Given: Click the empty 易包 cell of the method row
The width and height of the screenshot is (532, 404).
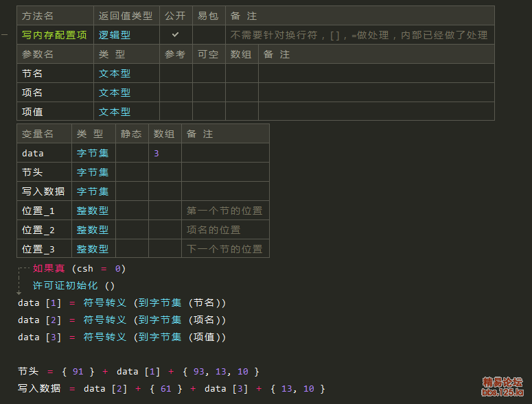Looking at the screenshot, I should (209, 35).
